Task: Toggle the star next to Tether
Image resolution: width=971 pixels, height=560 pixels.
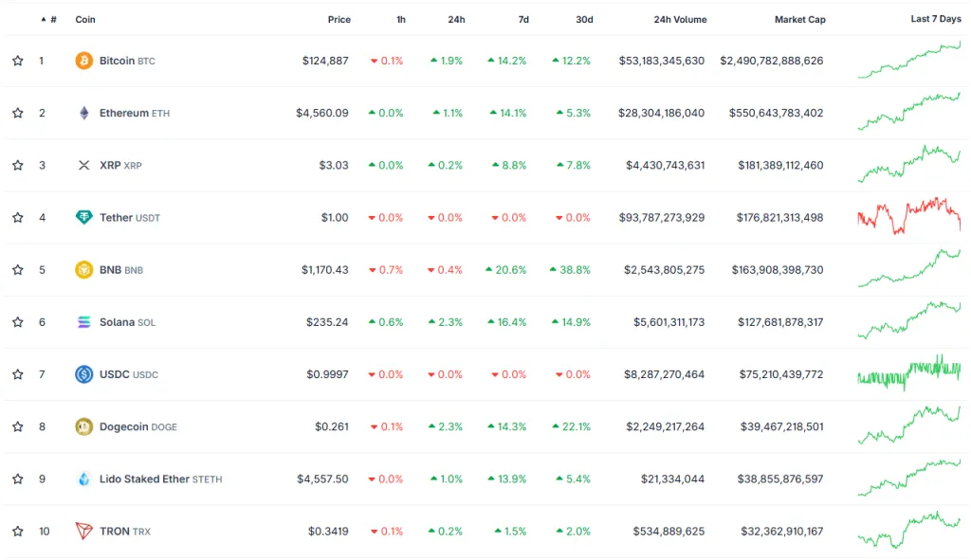Action: pos(18,217)
